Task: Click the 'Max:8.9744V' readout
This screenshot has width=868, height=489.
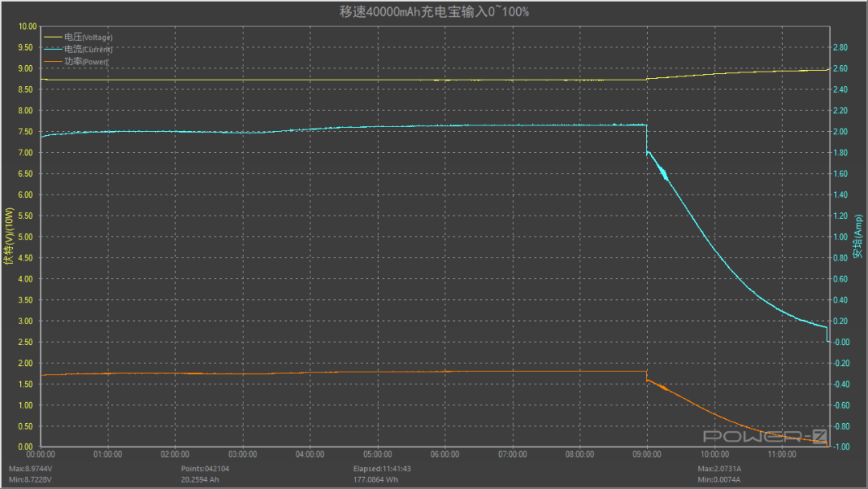Action: click(x=31, y=469)
